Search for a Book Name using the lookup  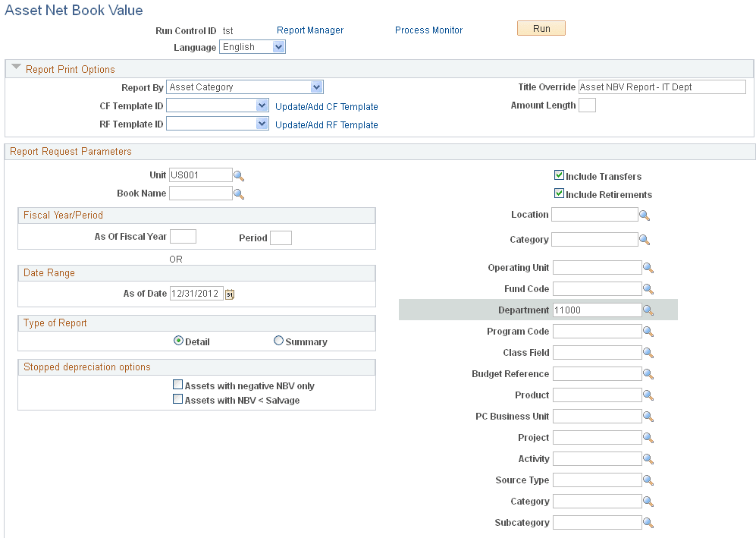tap(239, 193)
